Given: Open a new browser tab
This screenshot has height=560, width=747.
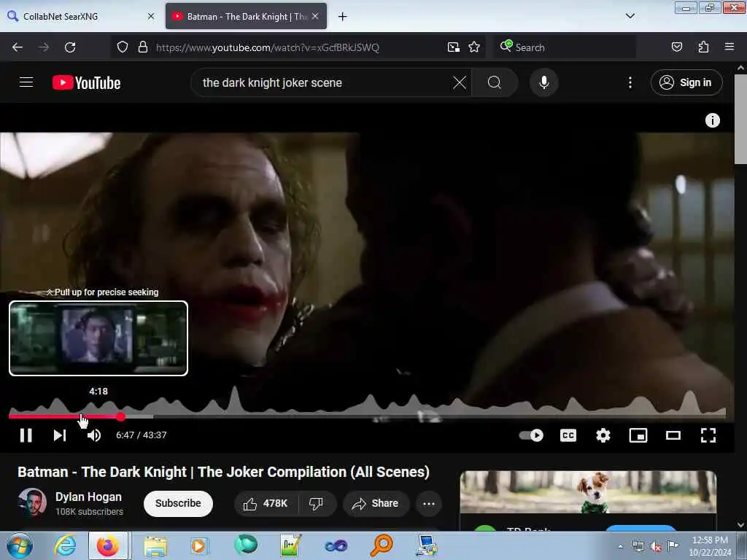Looking at the screenshot, I should 342,17.
